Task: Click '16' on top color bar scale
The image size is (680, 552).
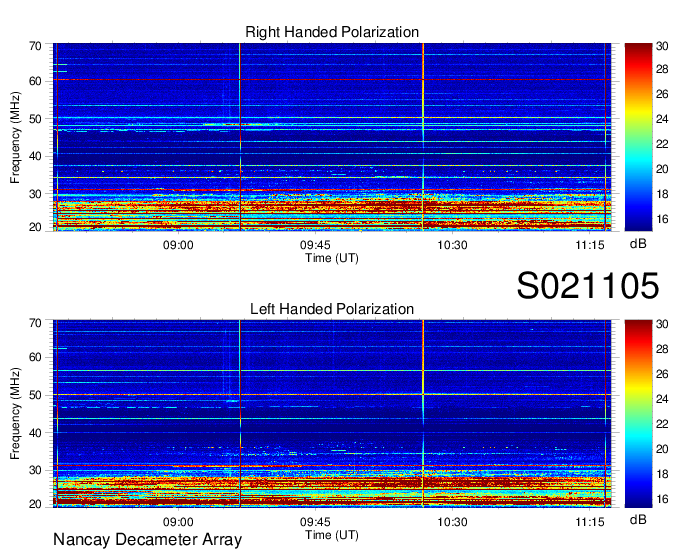Action: pyautogui.click(x=662, y=219)
